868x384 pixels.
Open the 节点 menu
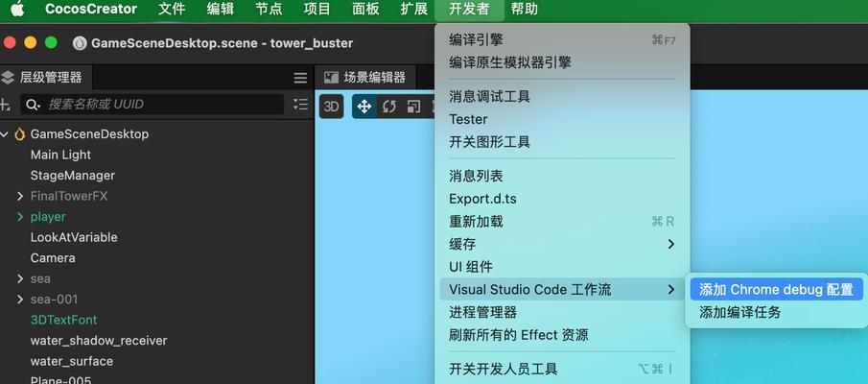269,9
